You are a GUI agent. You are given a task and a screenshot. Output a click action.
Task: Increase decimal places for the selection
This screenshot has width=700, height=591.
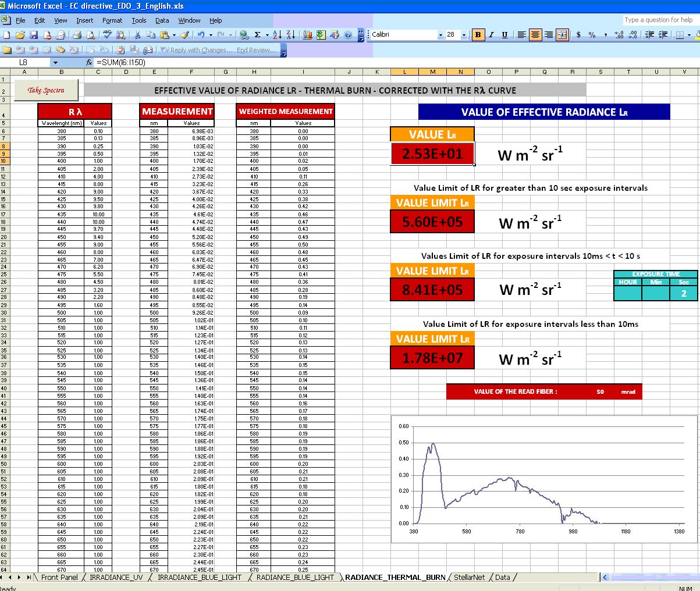coord(619,35)
